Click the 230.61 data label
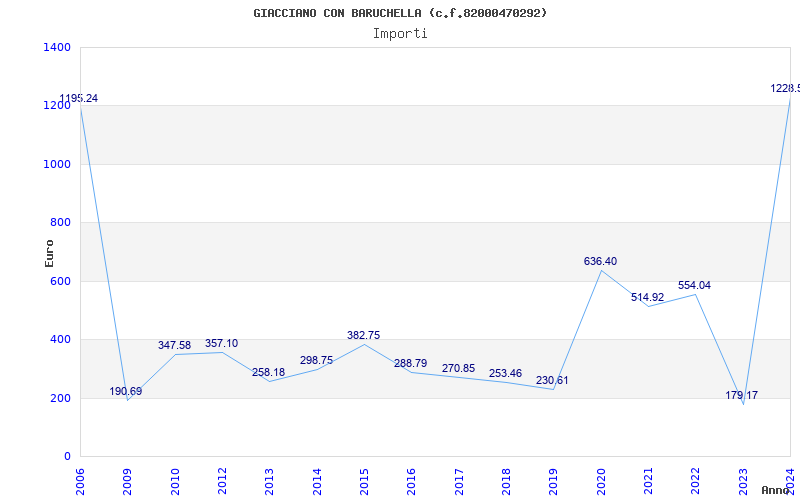This screenshot has width=800, height=500. pyautogui.click(x=552, y=380)
